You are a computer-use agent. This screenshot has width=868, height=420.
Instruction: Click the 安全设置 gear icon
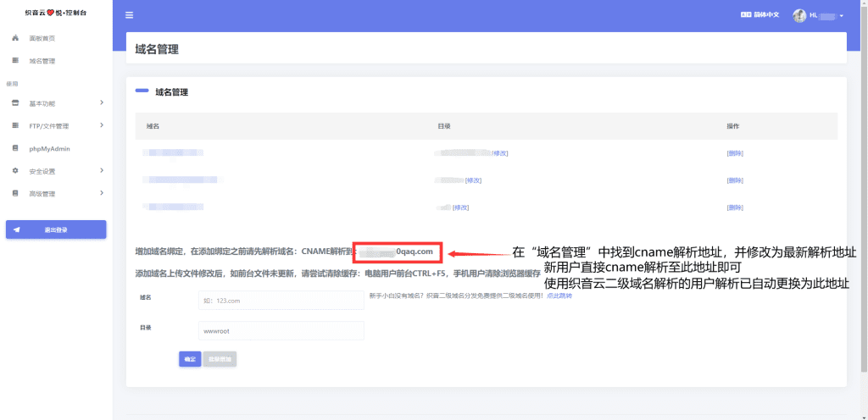(15, 171)
